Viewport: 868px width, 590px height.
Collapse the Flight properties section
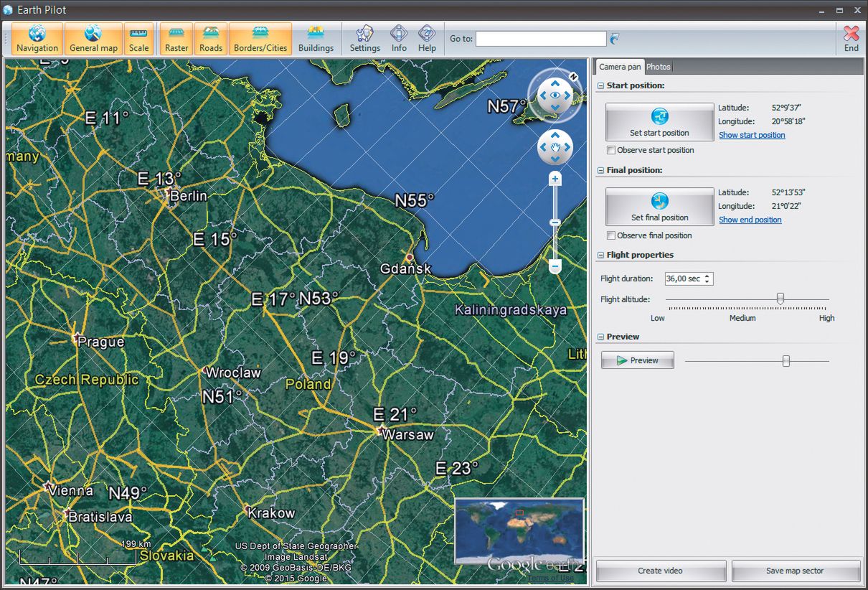click(600, 256)
